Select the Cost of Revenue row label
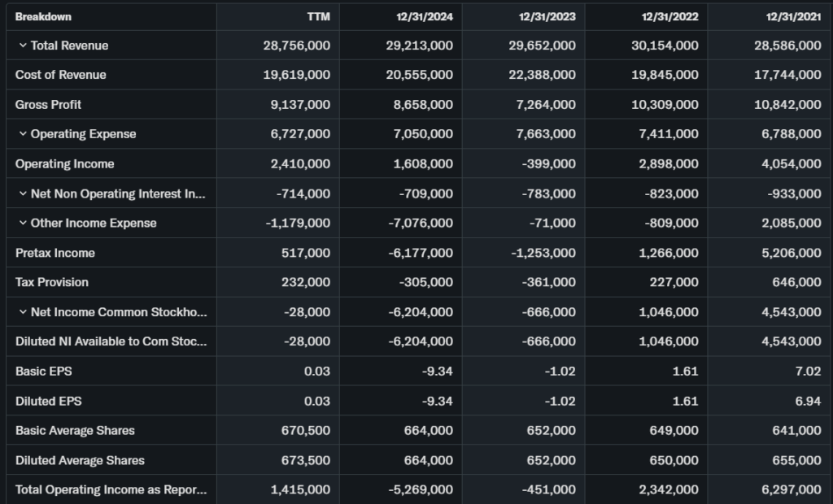Viewport: 833px width, 504px height. coord(60,75)
